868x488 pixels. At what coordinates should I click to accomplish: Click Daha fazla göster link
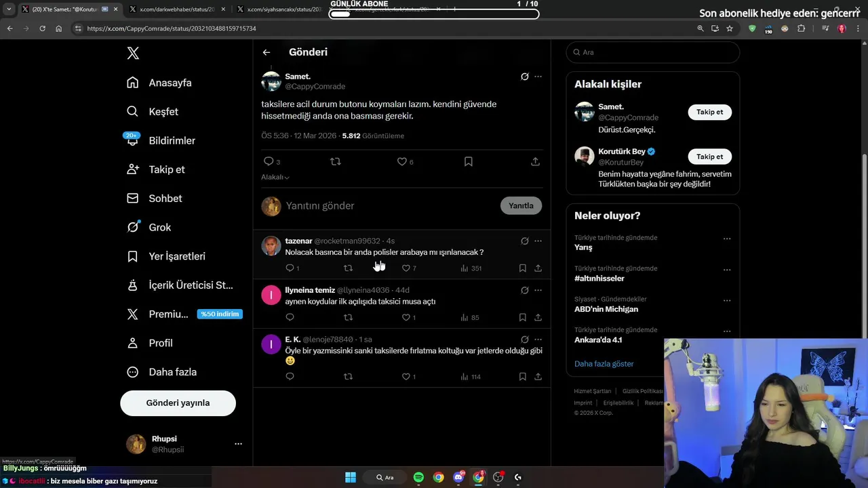(x=604, y=364)
